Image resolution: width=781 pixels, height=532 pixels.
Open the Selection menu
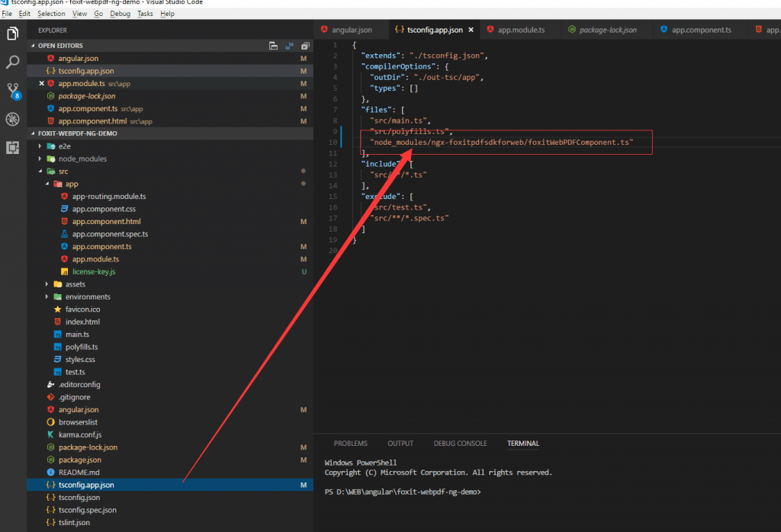click(51, 14)
